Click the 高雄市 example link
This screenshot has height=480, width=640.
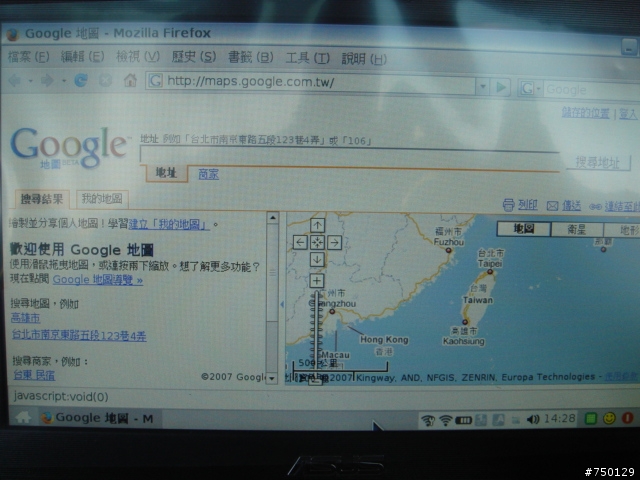click(x=25, y=318)
